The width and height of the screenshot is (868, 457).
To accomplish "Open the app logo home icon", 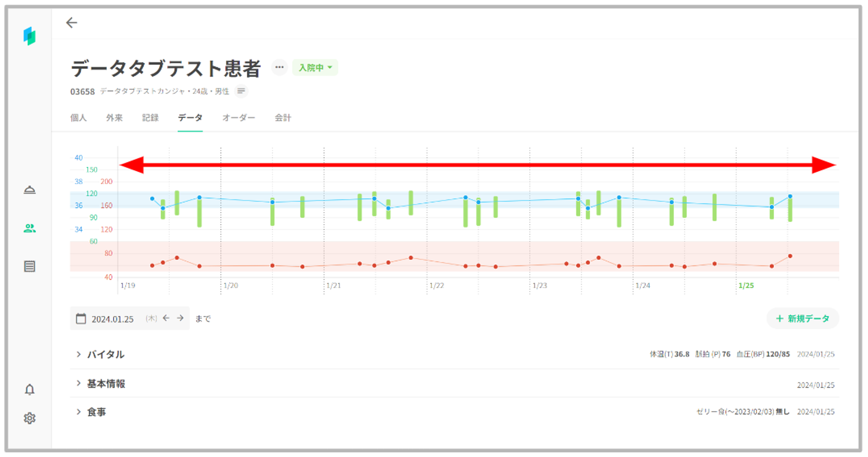I will click(30, 36).
